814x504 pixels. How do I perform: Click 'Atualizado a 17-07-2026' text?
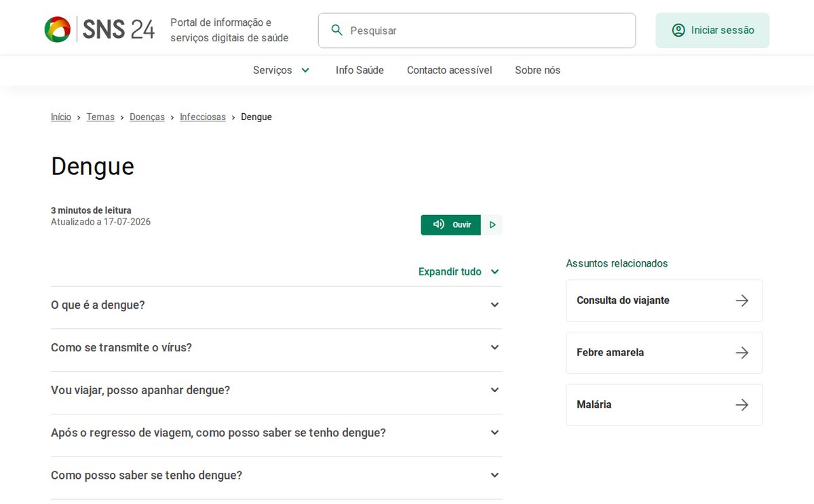click(x=101, y=222)
